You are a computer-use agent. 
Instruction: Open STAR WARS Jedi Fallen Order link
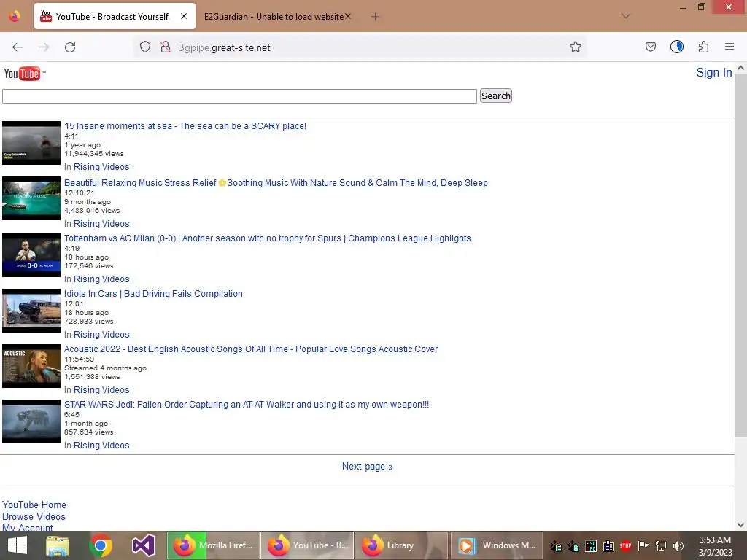[x=247, y=405]
